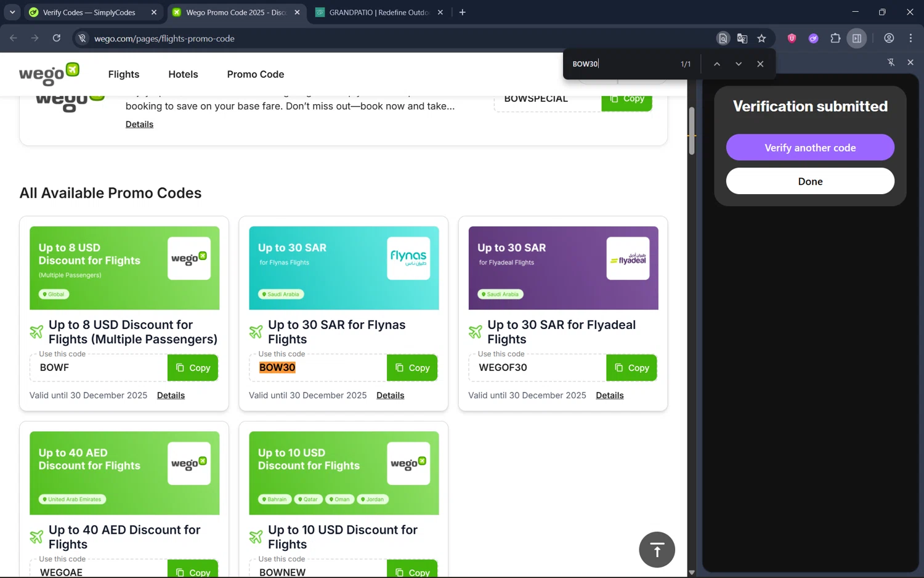Click the address bar URL
Viewport: 924px width, 578px height.
coord(164,38)
